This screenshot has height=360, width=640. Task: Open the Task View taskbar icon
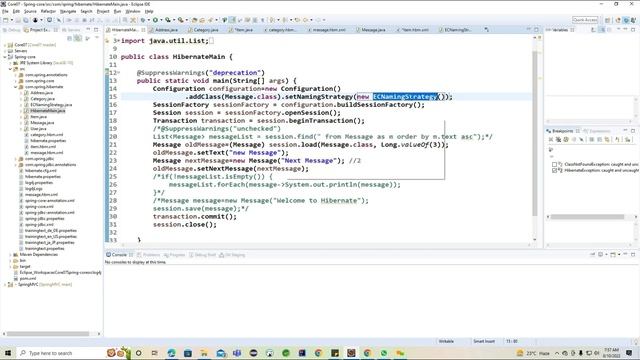[155, 353]
